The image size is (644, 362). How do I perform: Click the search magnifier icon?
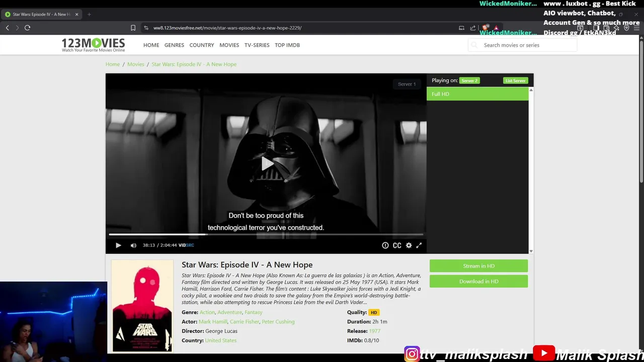click(474, 45)
